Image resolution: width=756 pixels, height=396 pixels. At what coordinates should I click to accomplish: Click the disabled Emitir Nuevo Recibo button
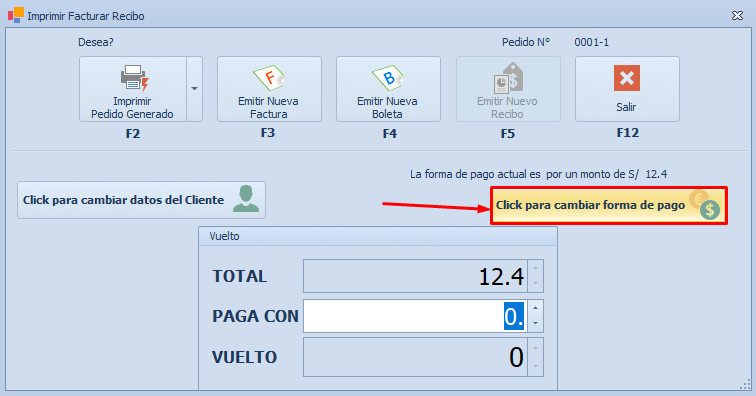point(508,89)
